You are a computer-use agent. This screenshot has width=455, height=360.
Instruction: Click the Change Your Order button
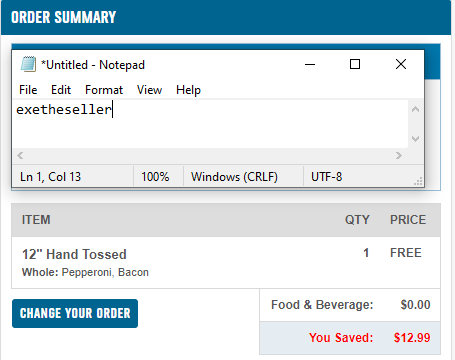(x=75, y=313)
